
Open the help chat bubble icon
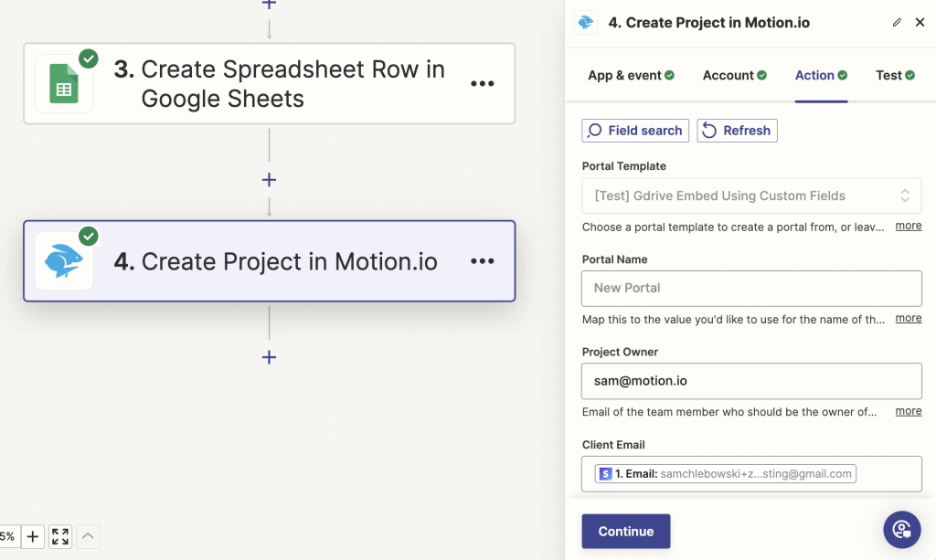coord(901,529)
